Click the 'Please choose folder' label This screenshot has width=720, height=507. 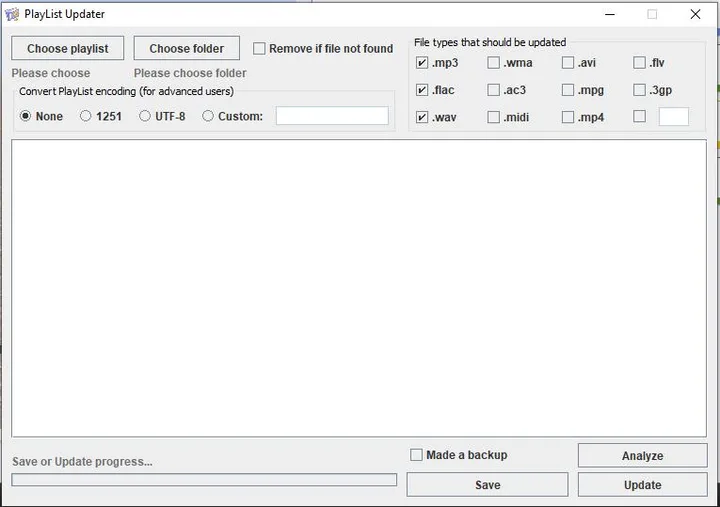190,73
